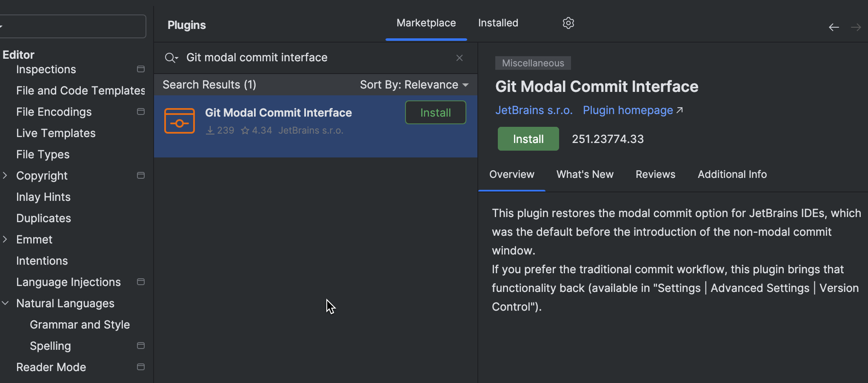Click project-level icon next to Spelling

(141, 346)
